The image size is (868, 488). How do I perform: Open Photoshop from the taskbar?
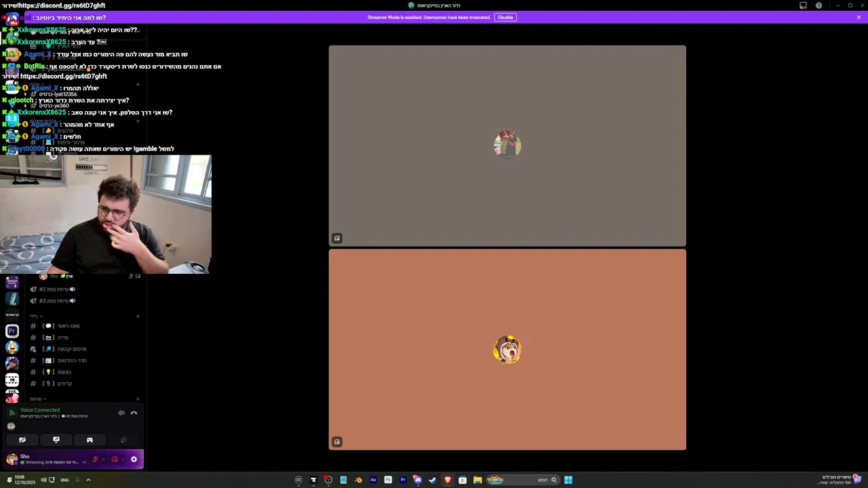tap(388, 480)
